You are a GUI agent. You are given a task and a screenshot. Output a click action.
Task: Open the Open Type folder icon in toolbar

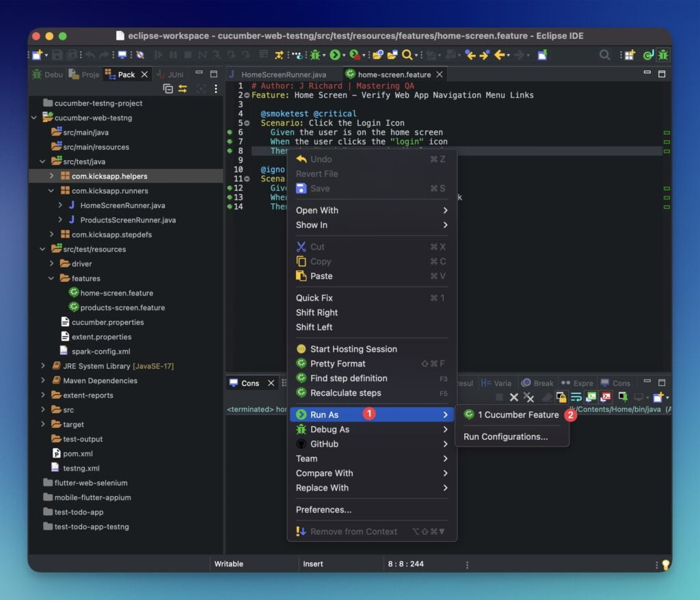coord(377,55)
